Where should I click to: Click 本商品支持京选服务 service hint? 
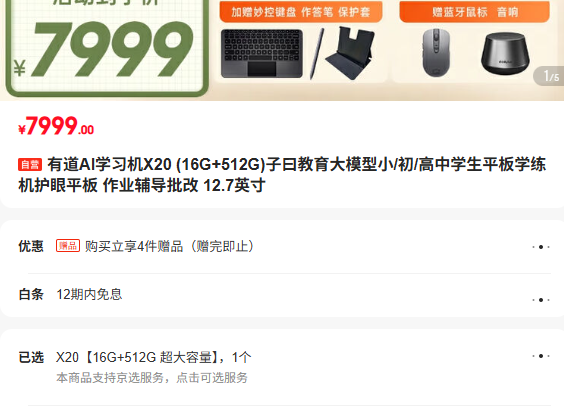tap(152, 378)
